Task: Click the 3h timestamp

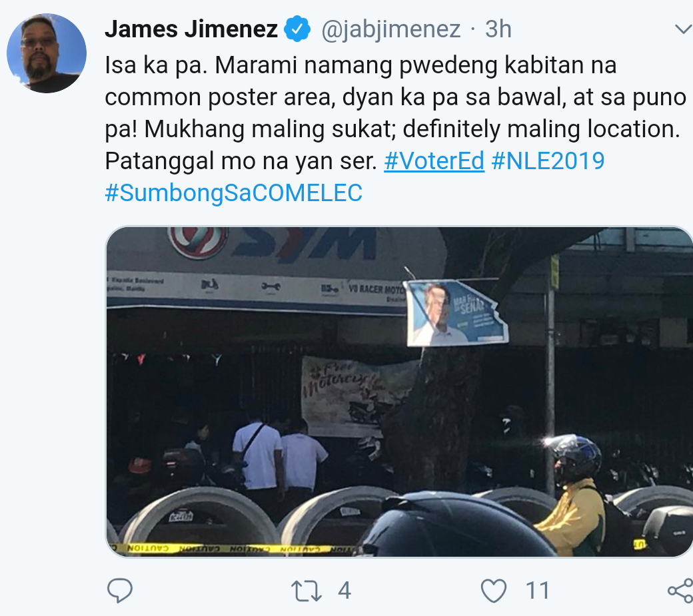Action: pos(498,29)
